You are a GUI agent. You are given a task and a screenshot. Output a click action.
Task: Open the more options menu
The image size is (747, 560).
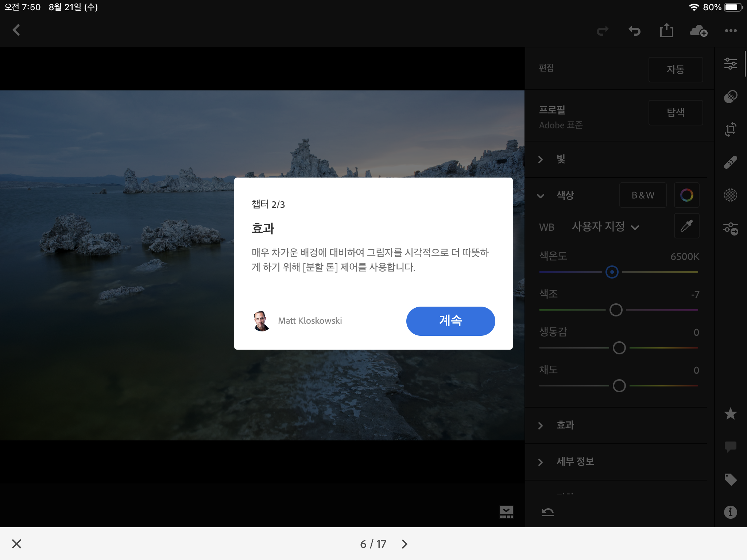pos(731,31)
